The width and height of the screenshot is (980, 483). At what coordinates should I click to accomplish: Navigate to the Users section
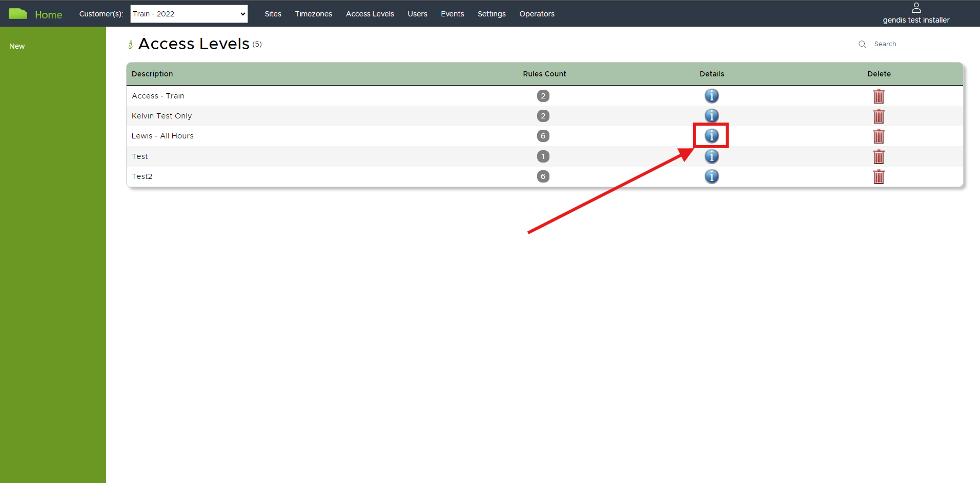point(417,14)
